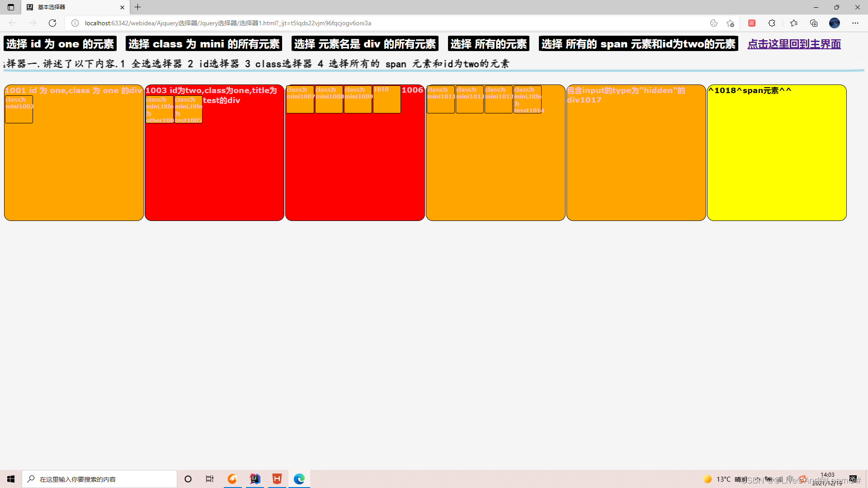Click the browser refresh icon
Viewport: 868px width, 488px height.
52,23
